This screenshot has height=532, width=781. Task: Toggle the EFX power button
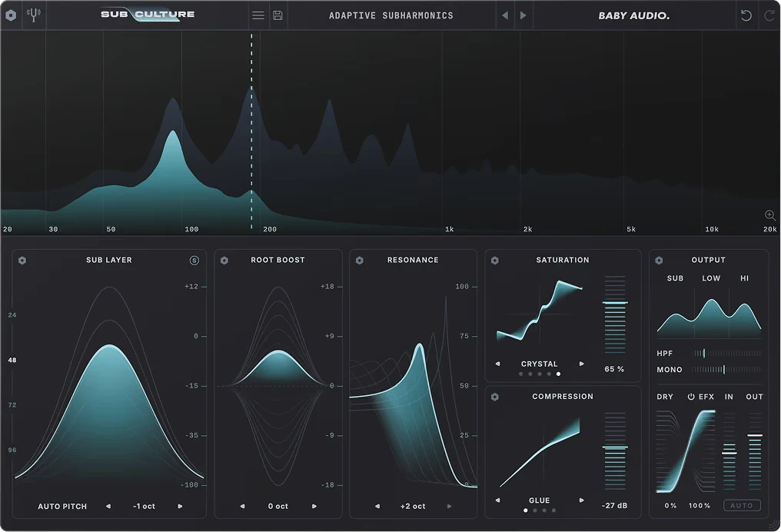point(691,397)
